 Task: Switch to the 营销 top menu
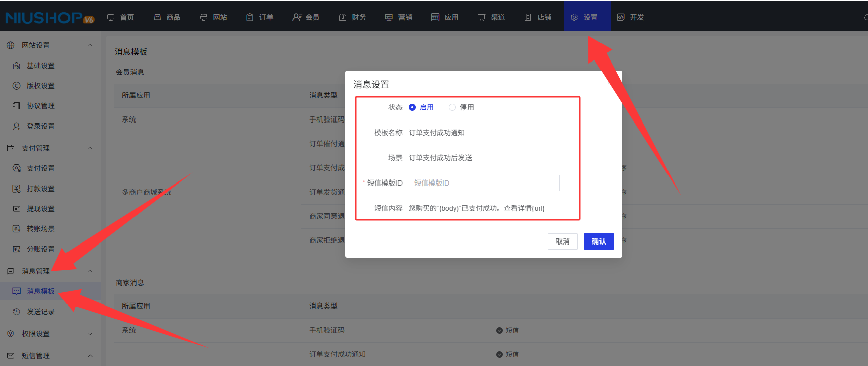(399, 17)
